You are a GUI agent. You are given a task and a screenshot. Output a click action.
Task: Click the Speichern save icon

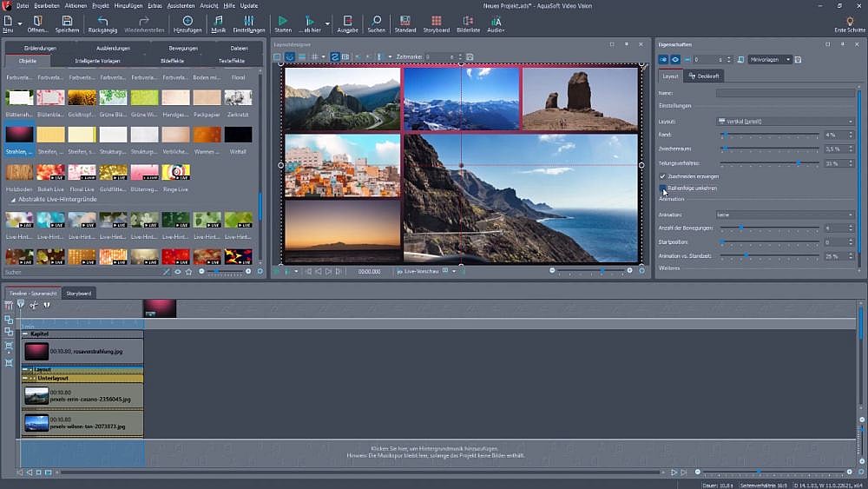coord(67,21)
